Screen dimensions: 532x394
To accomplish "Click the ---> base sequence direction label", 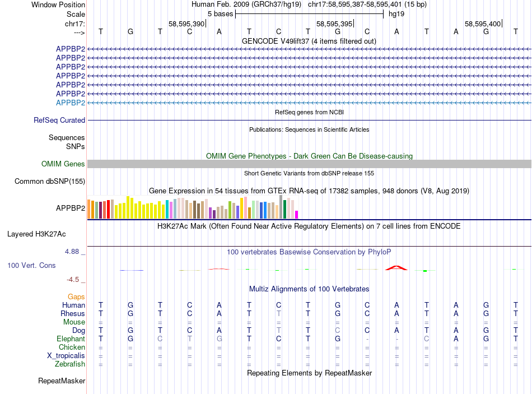I will tap(79, 33).
